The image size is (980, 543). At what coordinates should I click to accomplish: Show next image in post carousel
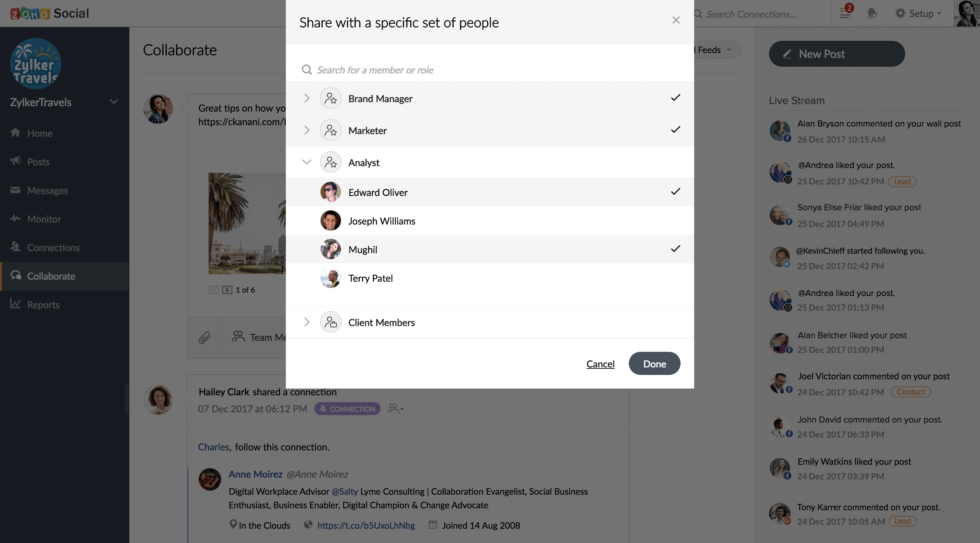227,290
